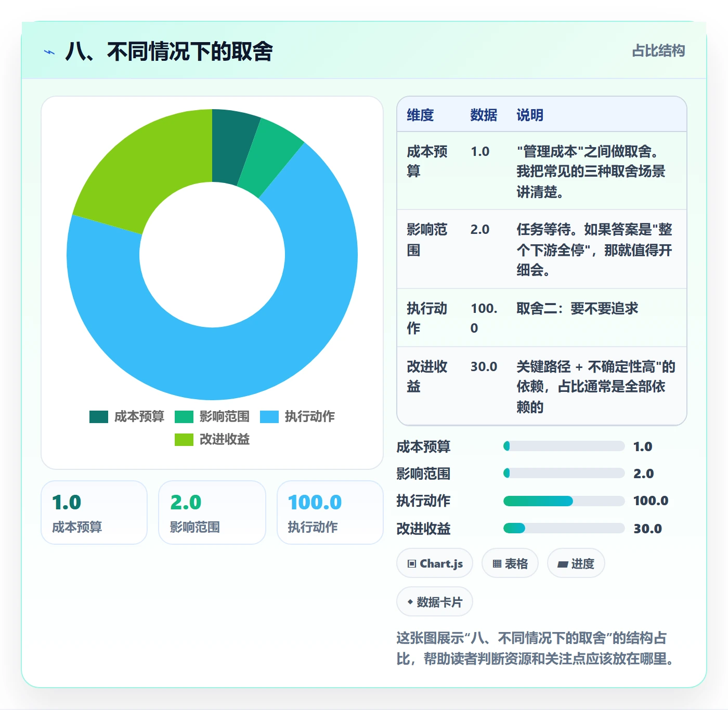Screen dimensions: 728x710
Task: Click the 成本预算 progress bar
Action: 564,446
